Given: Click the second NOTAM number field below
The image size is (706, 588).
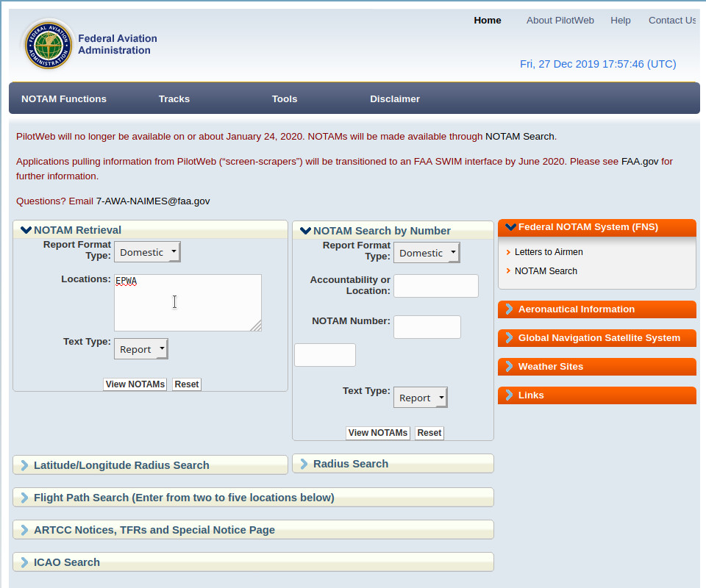Looking at the screenshot, I should 325,355.
